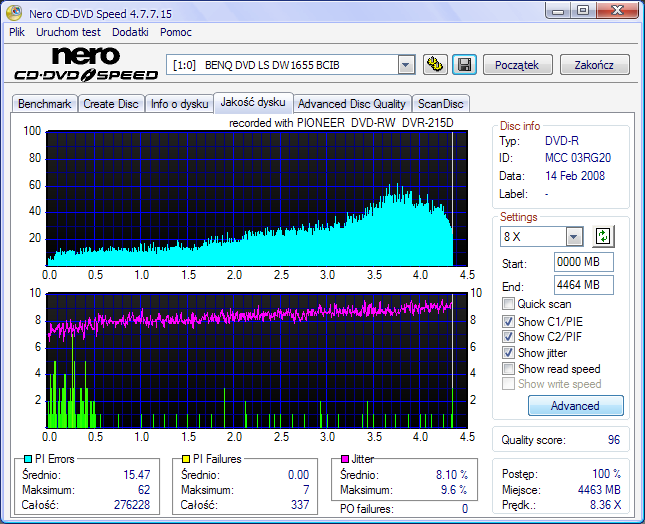Click the PI Errors maximum value 62
The height and width of the screenshot is (524, 645).
click(x=144, y=490)
